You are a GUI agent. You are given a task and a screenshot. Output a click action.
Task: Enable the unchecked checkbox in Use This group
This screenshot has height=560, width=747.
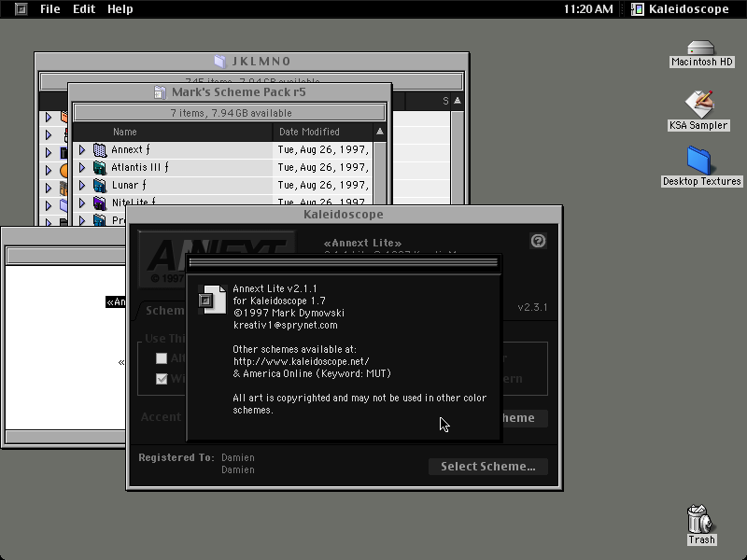(162, 358)
